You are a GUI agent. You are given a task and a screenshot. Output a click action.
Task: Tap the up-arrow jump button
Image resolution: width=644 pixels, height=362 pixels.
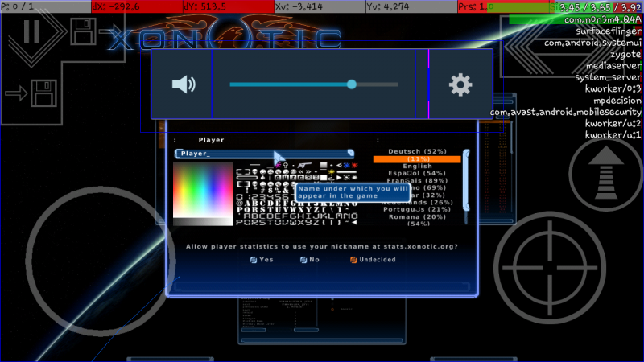point(606,174)
